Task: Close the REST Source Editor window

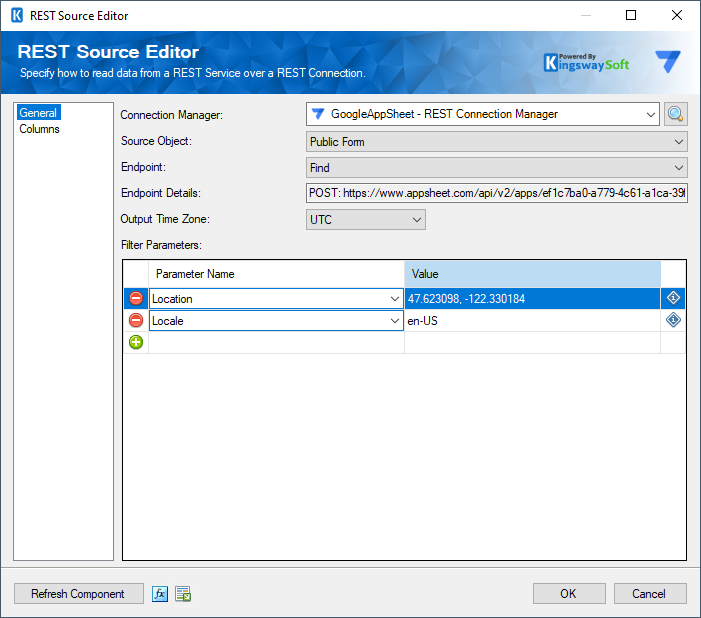Action: coord(677,15)
